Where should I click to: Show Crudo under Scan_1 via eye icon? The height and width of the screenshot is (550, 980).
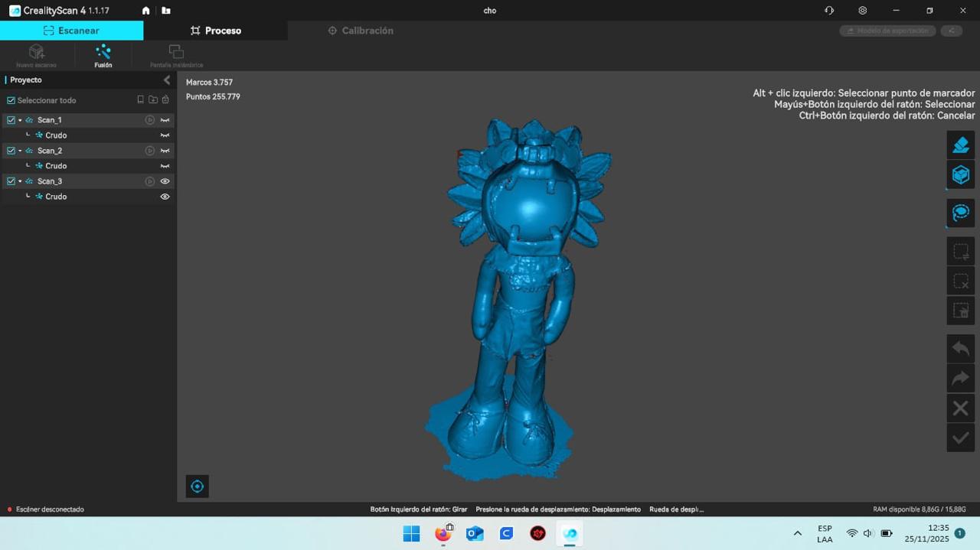(165, 135)
